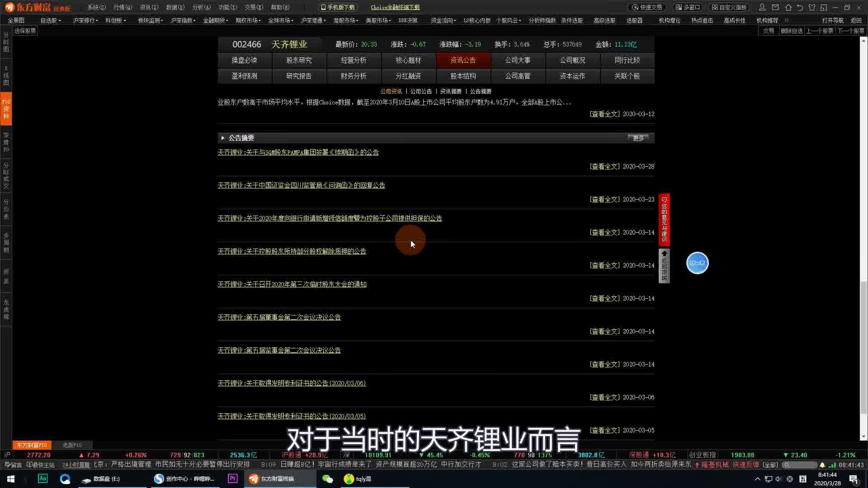Open announcement about SQM股东PAMPA集团《续期函》
The image size is (868, 488).
coord(298,152)
